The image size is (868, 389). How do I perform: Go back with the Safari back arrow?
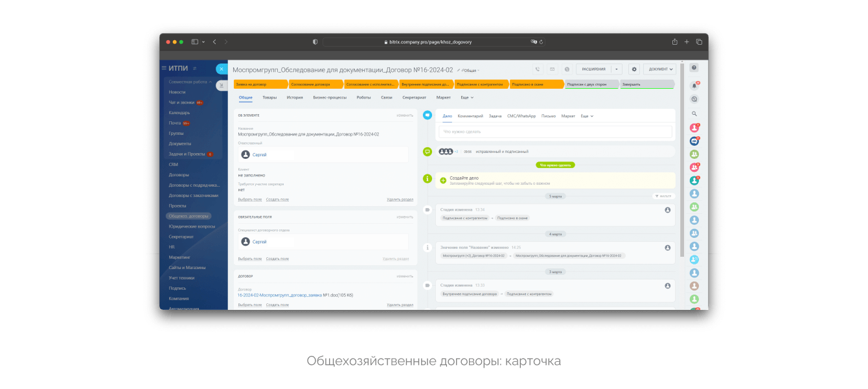pyautogui.click(x=214, y=41)
